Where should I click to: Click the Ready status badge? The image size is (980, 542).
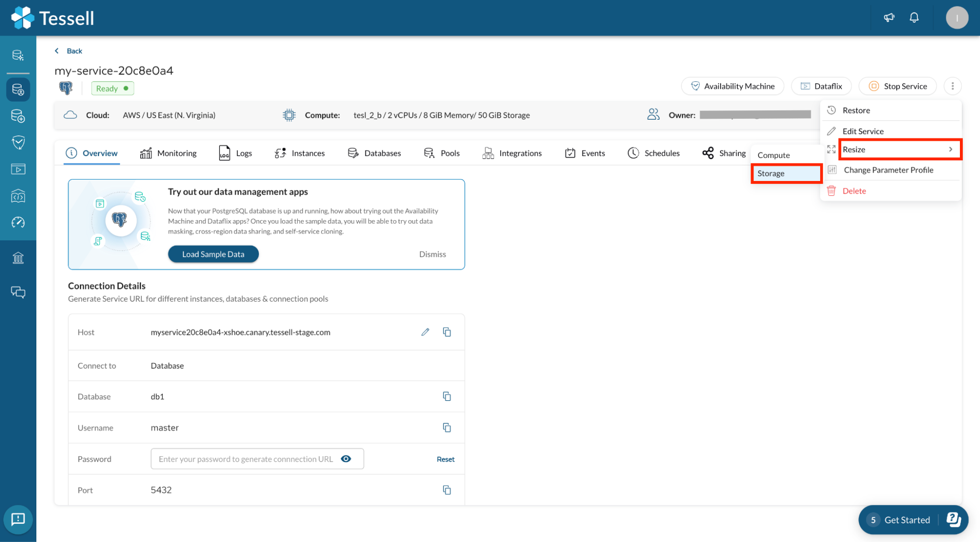point(112,88)
